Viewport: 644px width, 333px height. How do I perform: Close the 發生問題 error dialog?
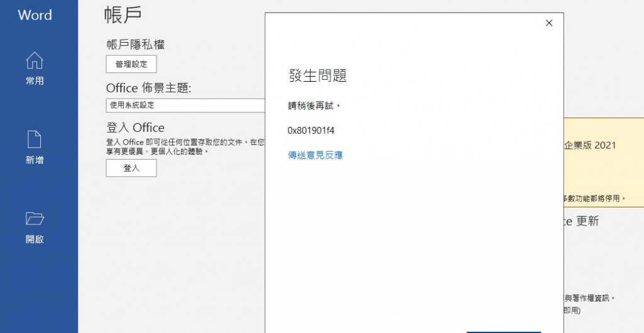(549, 23)
